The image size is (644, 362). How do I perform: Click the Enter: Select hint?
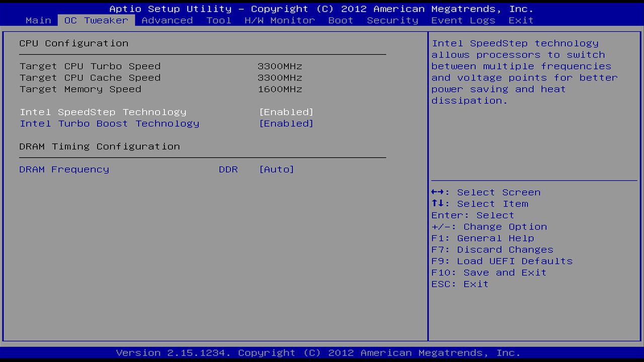tap(473, 216)
